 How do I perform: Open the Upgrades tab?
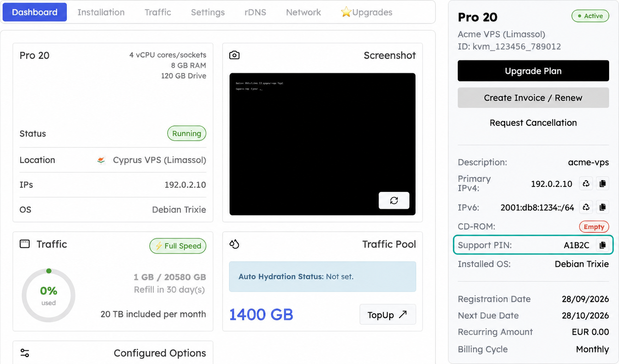[366, 12]
